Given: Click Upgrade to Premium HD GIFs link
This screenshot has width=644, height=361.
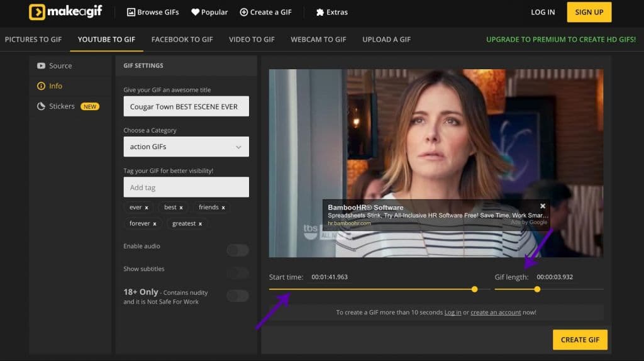Looking at the screenshot, I should 561,40.
